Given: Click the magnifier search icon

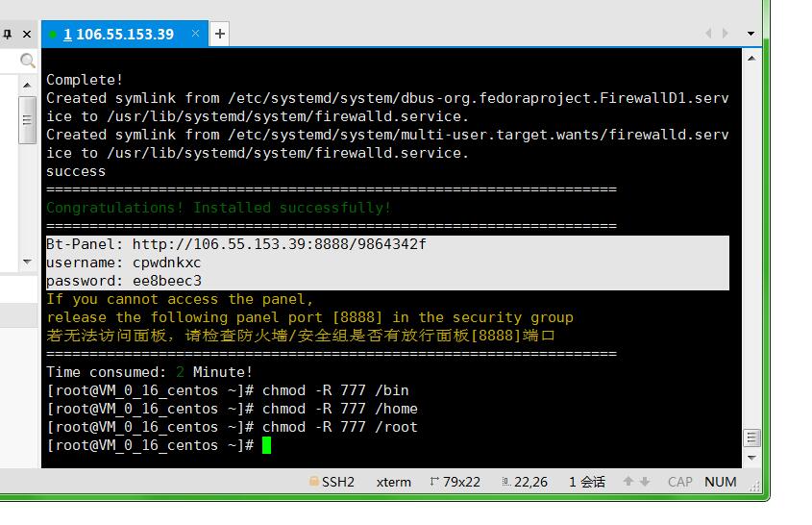Looking at the screenshot, I should pyautogui.click(x=27, y=62).
